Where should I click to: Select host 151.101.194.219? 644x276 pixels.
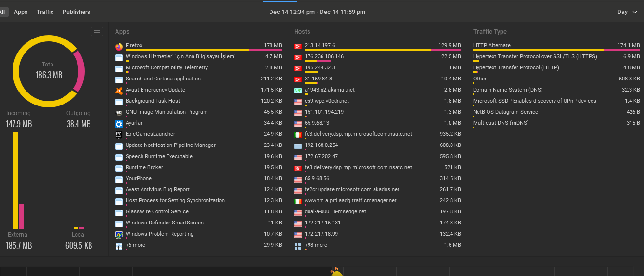click(x=377, y=112)
